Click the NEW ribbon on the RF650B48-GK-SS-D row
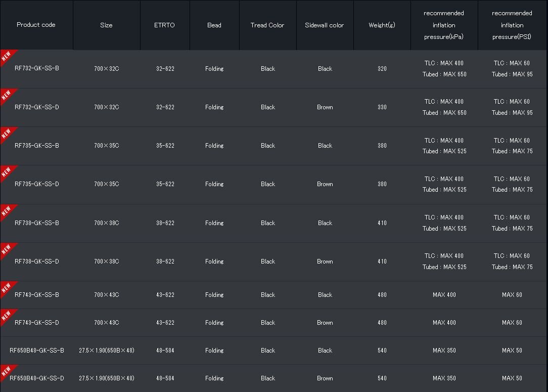Image resolution: width=548 pixels, height=392 pixels. [7, 371]
